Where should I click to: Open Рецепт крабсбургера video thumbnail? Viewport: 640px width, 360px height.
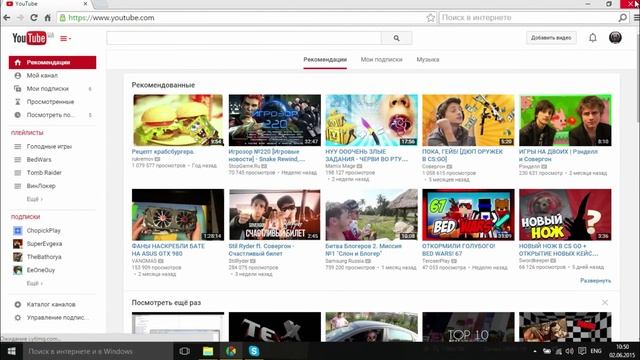(178, 120)
